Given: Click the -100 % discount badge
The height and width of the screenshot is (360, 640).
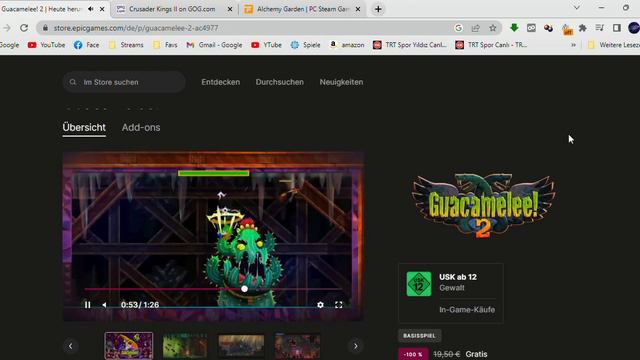Looking at the screenshot, I should (x=413, y=354).
